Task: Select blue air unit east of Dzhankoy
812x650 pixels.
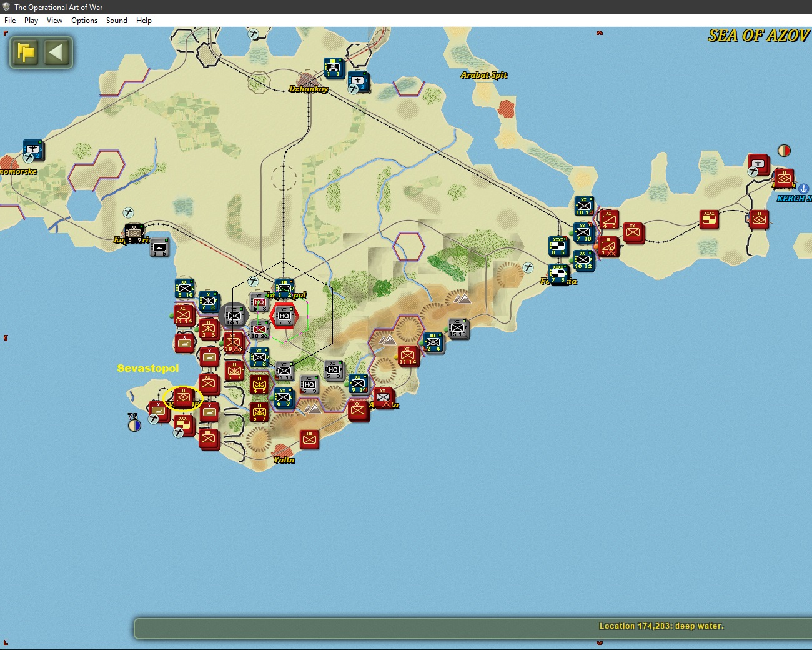Action: coord(358,81)
